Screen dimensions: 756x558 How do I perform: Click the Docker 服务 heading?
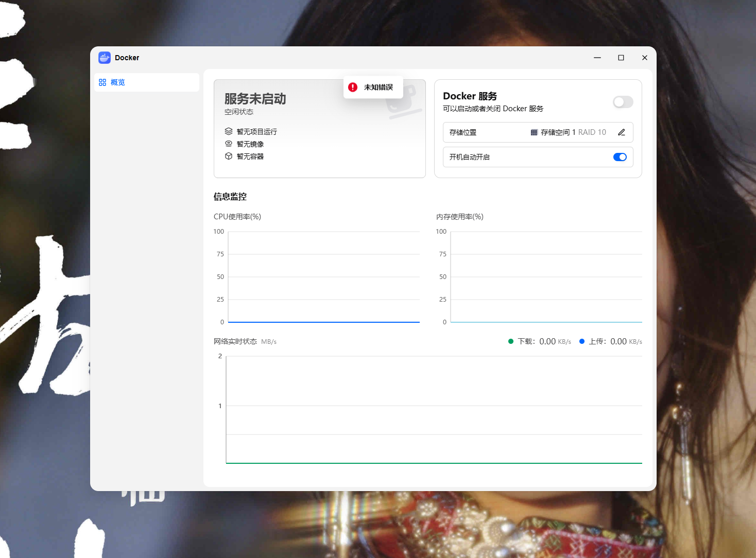point(470,96)
